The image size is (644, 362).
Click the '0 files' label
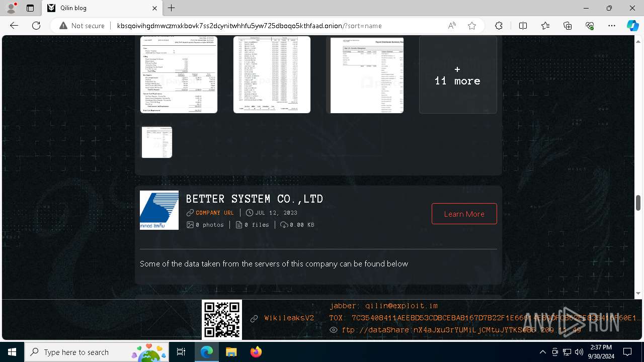pos(257,225)
